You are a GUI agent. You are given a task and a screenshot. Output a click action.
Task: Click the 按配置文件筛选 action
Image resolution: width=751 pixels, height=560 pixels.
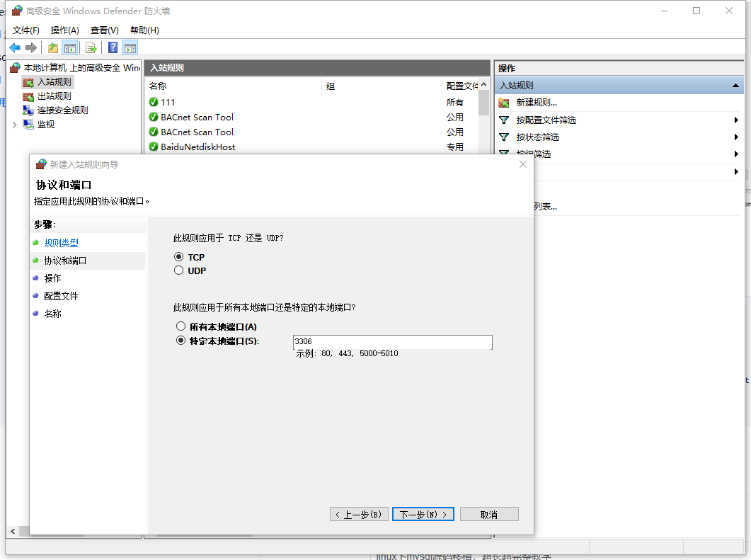(546, 120)
